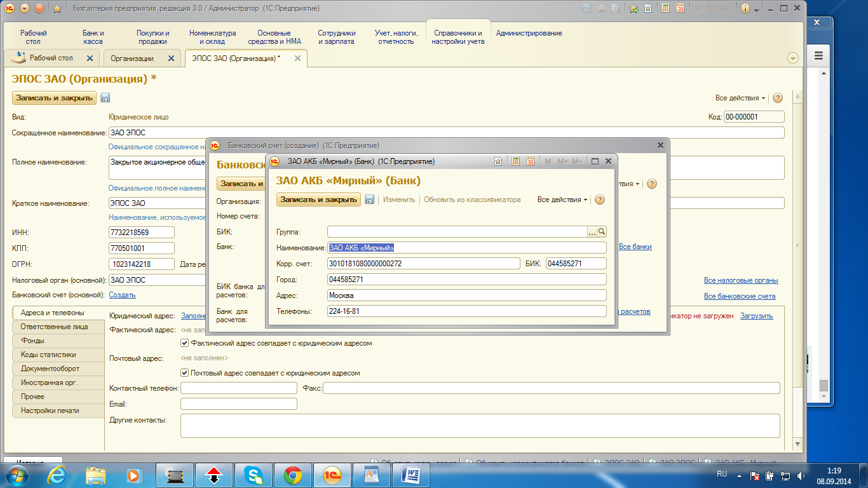The image size is (868, 488).
Task: Open the Сотрудники и зарплата section
Action: pos(337,37)
